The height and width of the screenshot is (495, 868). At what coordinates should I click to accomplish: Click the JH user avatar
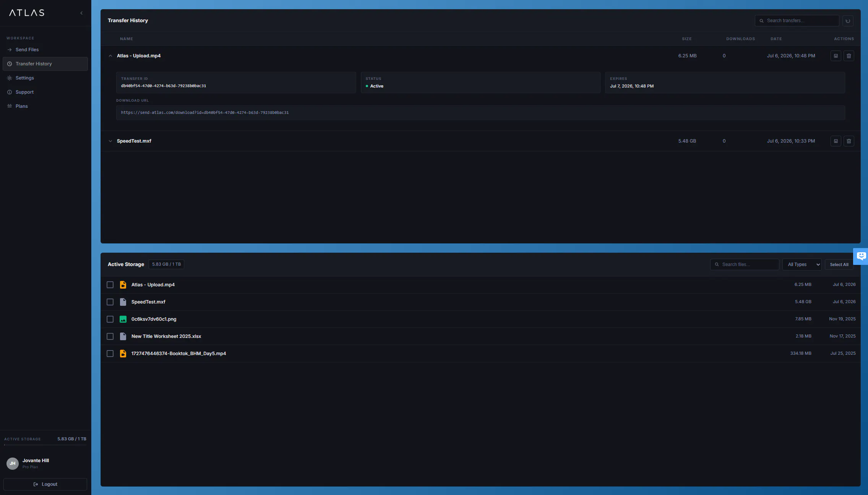[x=13, y=463]
